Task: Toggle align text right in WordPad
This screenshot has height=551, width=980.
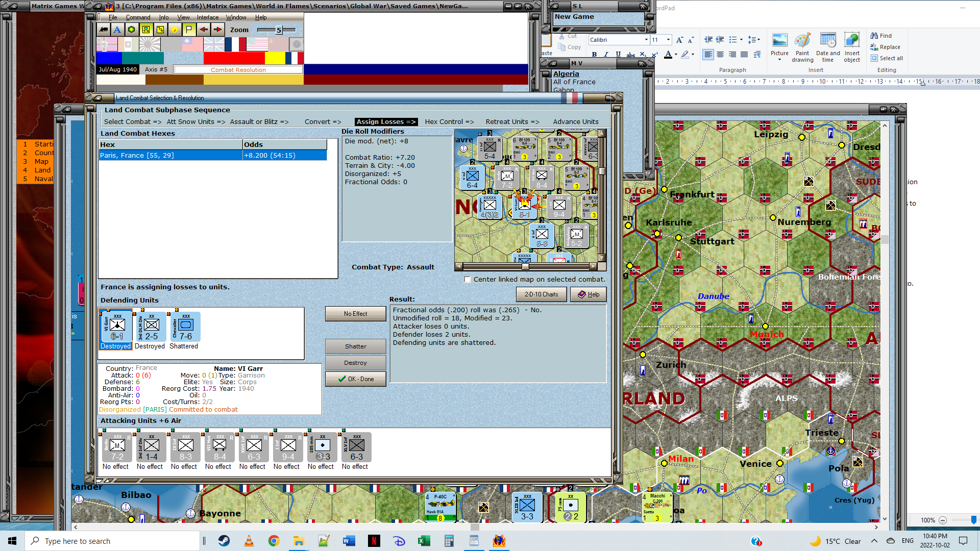Action: [732, 54]
